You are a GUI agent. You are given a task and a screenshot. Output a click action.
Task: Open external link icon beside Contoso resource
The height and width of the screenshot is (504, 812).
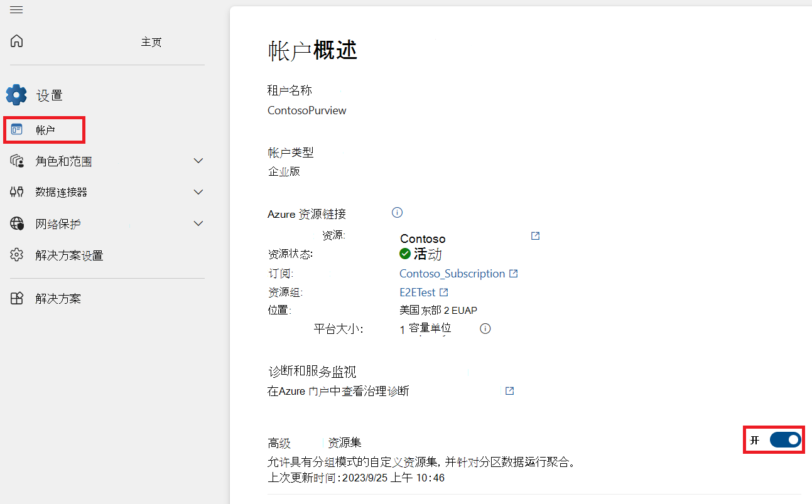535,236
